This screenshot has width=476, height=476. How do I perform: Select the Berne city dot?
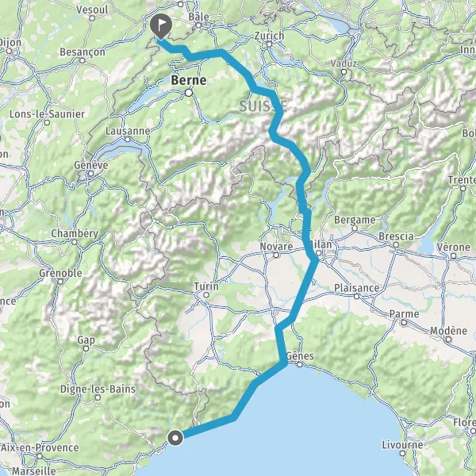189,93
